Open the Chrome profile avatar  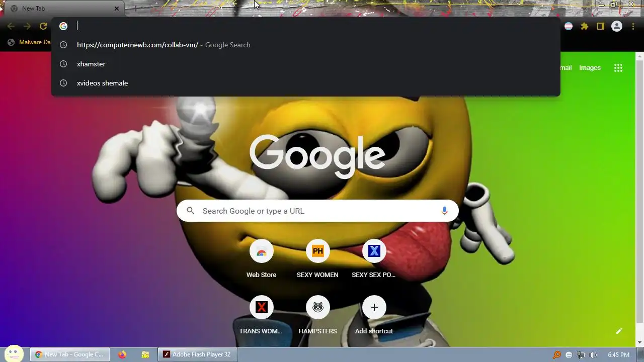pos(617,26)
